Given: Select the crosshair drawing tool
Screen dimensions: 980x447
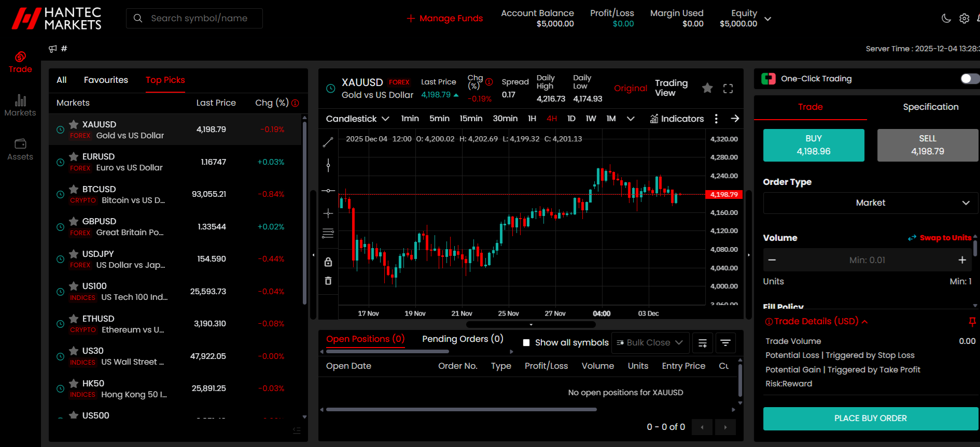Looking at the screenshot, I should pyautogui.click(x=328, y=213).
